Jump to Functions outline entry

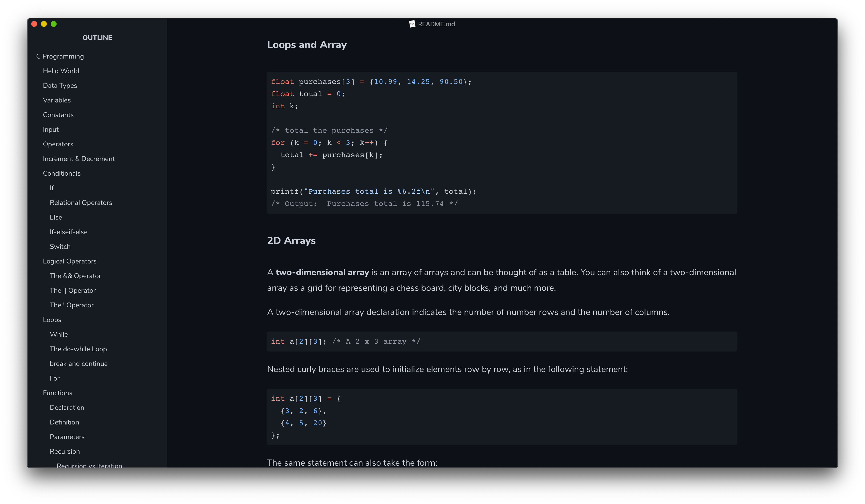57,393
